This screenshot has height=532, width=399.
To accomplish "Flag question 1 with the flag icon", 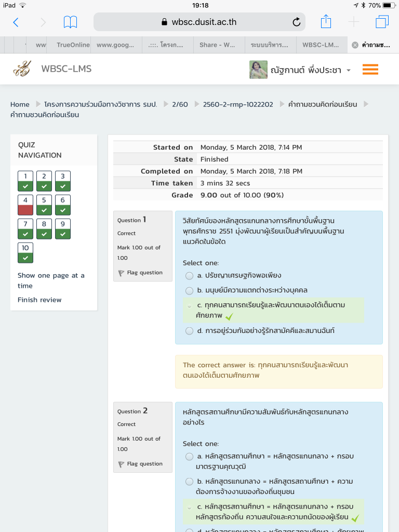I will 122,273.
